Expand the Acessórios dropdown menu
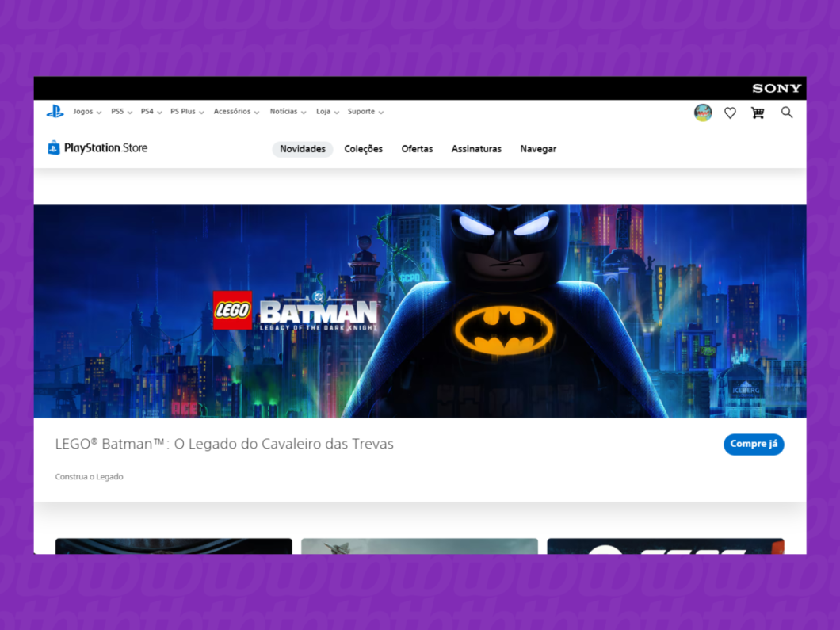The image size is (840, 630). pos(236,112)
